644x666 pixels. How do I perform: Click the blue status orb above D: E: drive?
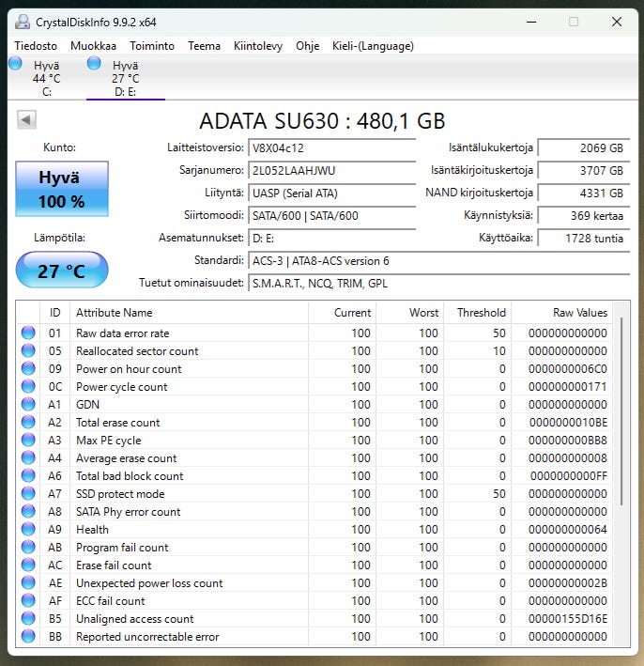94,63
